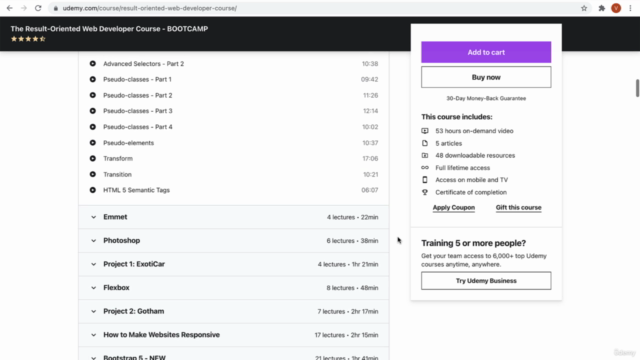Click the Buy now button
This screenshot has height=360, width=640.
(x=486, y=77)
